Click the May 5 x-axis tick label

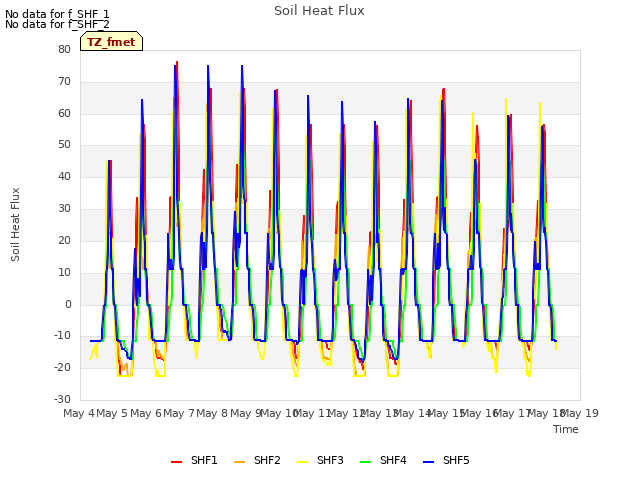112,413
